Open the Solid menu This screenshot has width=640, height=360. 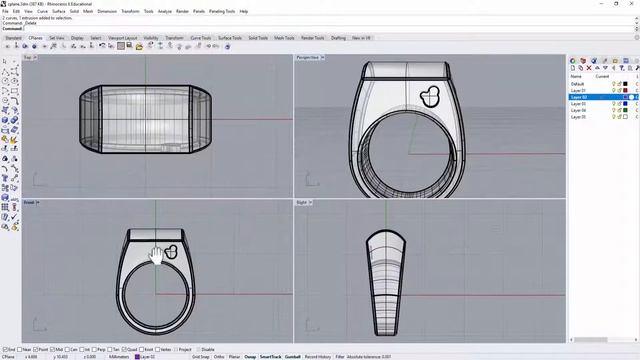tap(74, 11)
